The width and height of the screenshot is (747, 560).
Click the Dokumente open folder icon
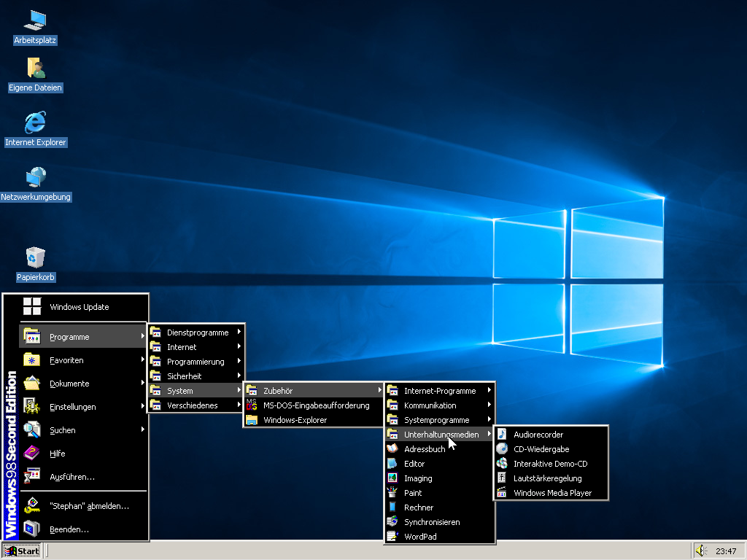click(31, 383)
